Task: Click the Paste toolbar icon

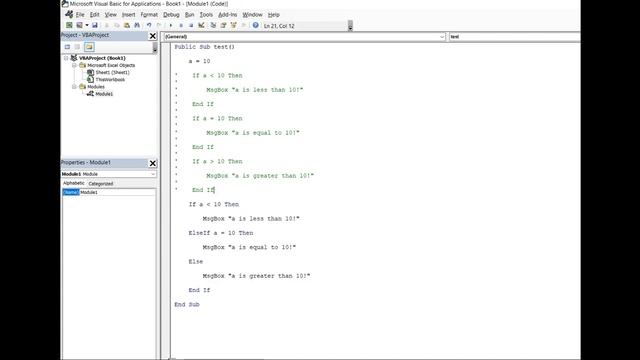Action: click(x=127, y=25)
